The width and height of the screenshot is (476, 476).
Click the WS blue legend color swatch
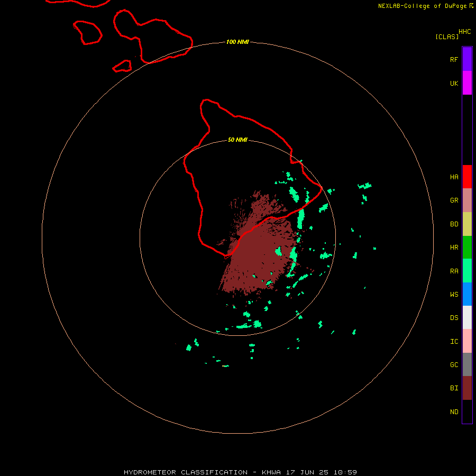coord(467,294)
